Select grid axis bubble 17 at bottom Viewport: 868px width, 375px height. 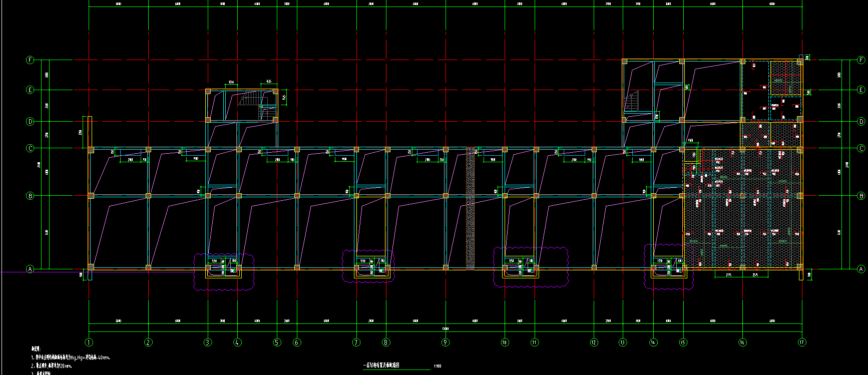802,342
